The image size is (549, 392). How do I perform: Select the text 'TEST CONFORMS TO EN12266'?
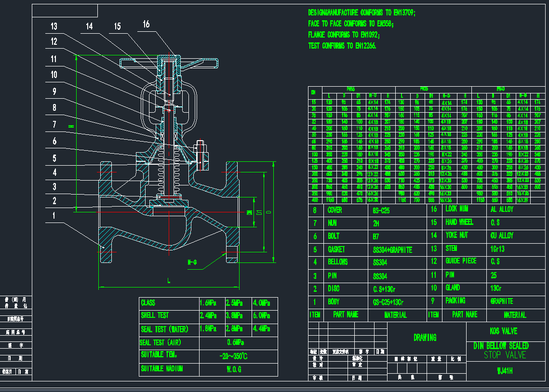click(x=342, y=46)
